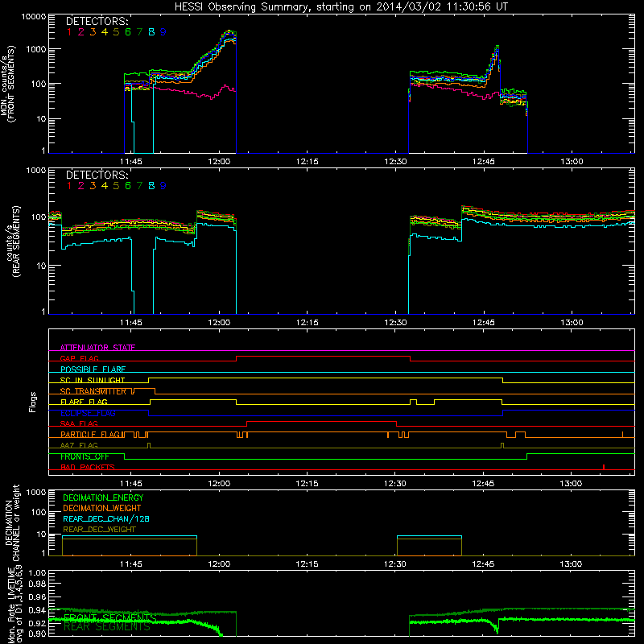Click the "0.94" y-axis value on the livetime plot

click(x=37, y=610)
